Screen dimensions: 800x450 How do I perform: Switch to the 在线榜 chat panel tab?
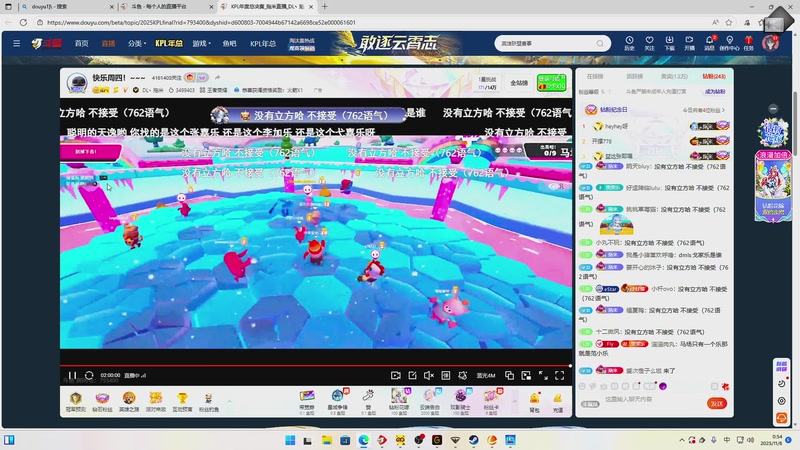tap(594, 77)
